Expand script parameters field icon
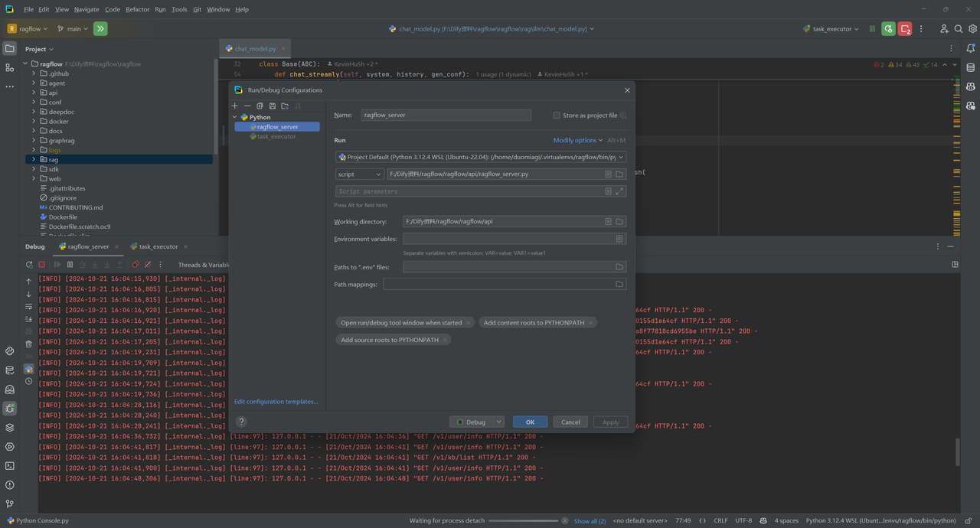The width and height of the screenshot is (980, 528). coord(619,191)
